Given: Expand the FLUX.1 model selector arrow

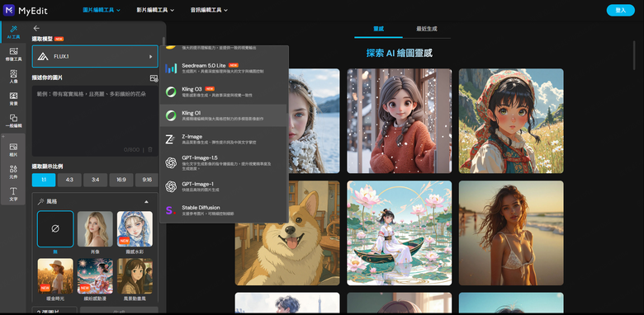Looking at the screenshot, I should 151,57.
